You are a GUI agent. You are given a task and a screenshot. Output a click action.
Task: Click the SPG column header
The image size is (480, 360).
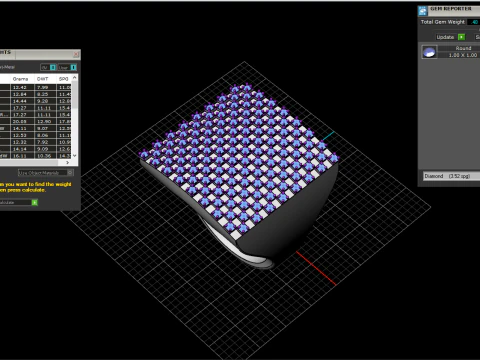(x=63, y=79)
